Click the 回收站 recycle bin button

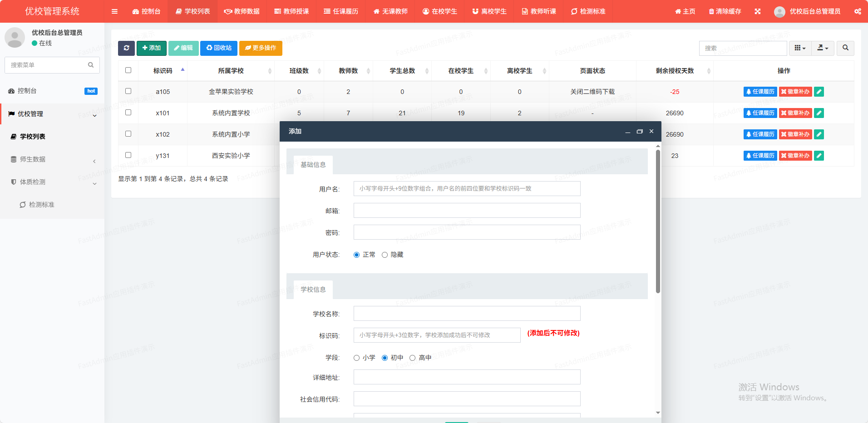click(219, 48)
